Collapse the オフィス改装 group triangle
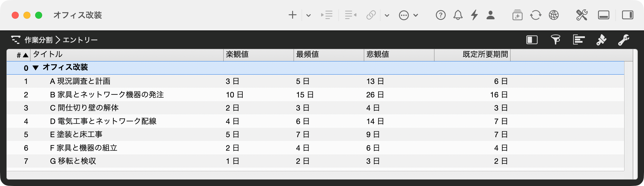The width and height of the screenshot is (644, 186). tap(36, 68)
